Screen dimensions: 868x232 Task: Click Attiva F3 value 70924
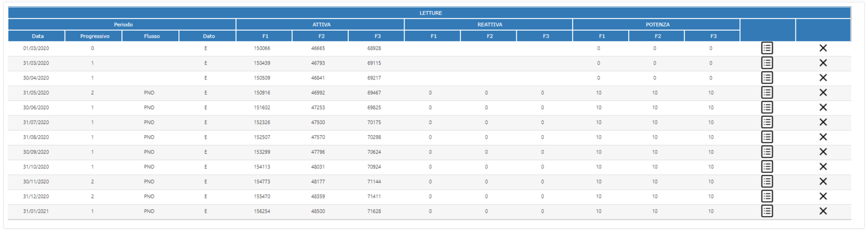coord(374,166)
